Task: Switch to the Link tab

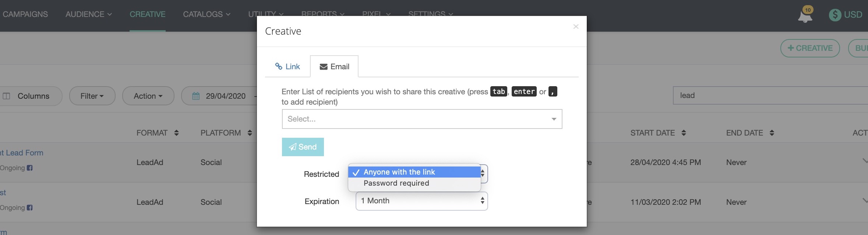Action: pyautogui.click(x=287, y=67)
